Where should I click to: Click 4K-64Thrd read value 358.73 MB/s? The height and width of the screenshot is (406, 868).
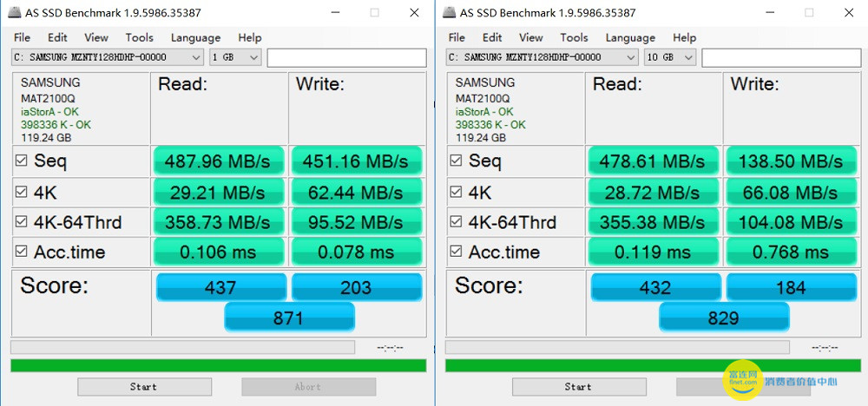[x=219, y=222]
